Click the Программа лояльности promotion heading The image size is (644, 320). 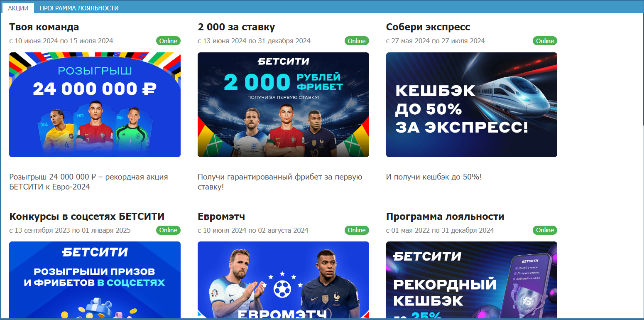445,217
